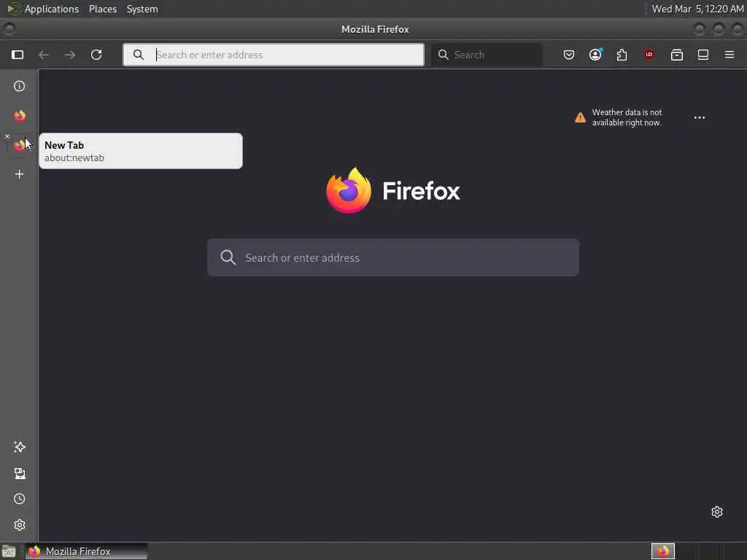Go forward one page
Viewport: 747px width, 560px height.
pyautogui.click(x=70, y=55)
